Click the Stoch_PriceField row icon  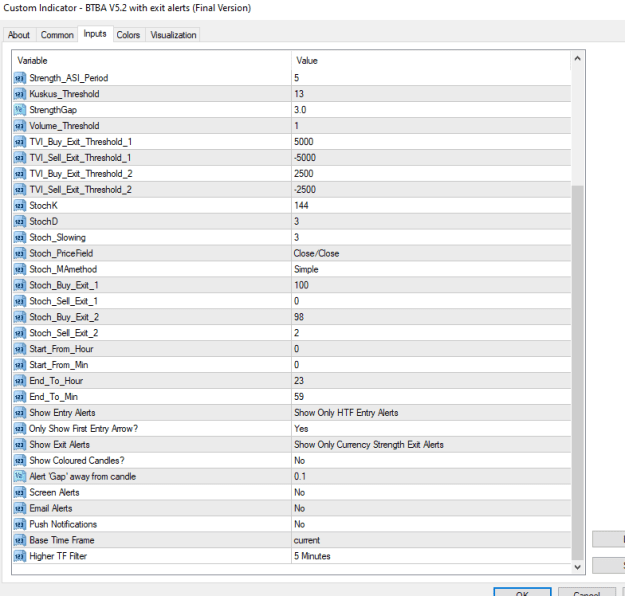point(20,254)
